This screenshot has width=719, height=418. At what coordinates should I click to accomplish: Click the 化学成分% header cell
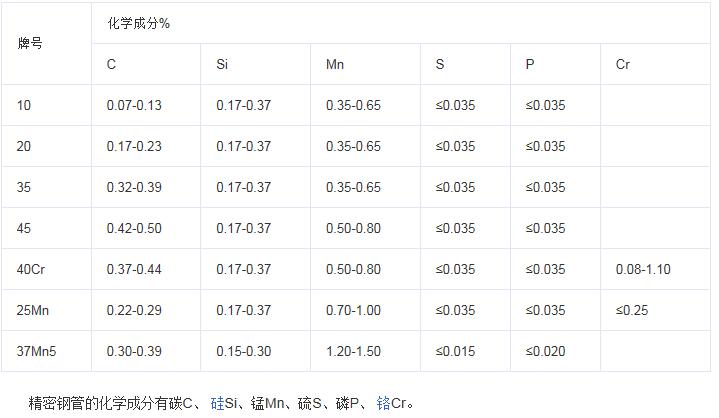click(x=401, y=23)
